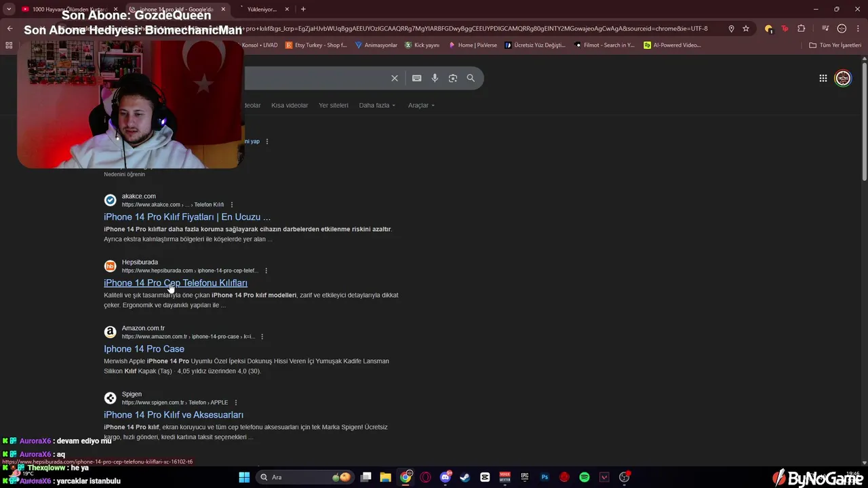The height and width of the screenshot is (488, 868).
Task: Click the location pin icon in address bar
Action: point(731,28)
